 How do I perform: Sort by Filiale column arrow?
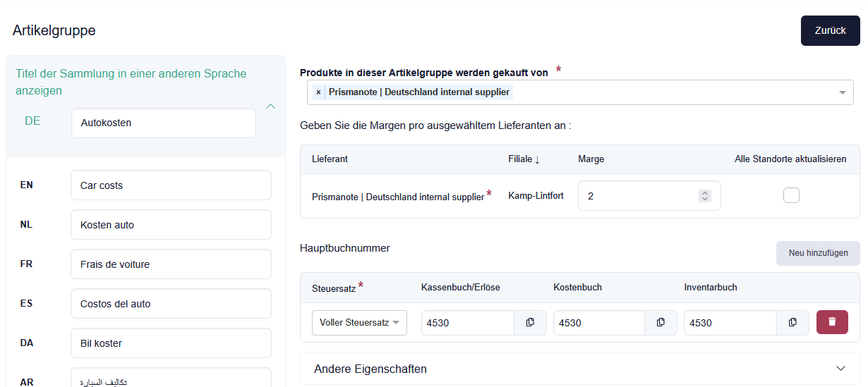click(537, 159)
